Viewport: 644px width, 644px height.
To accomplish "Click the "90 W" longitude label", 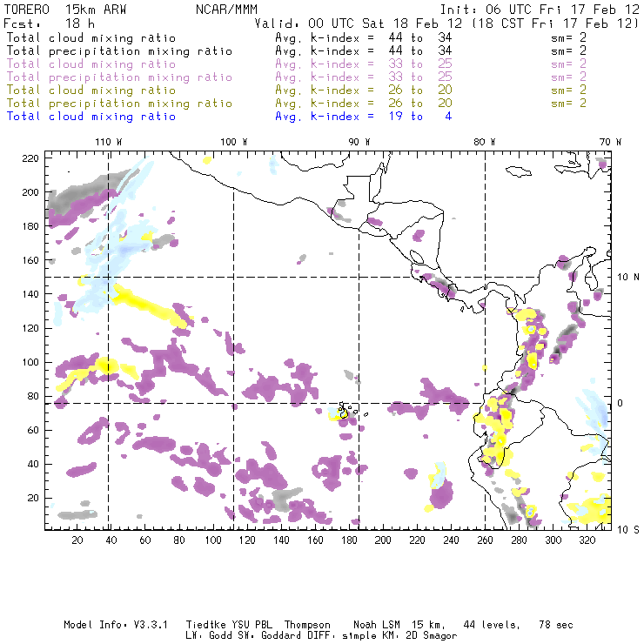I will pos(359,142).
